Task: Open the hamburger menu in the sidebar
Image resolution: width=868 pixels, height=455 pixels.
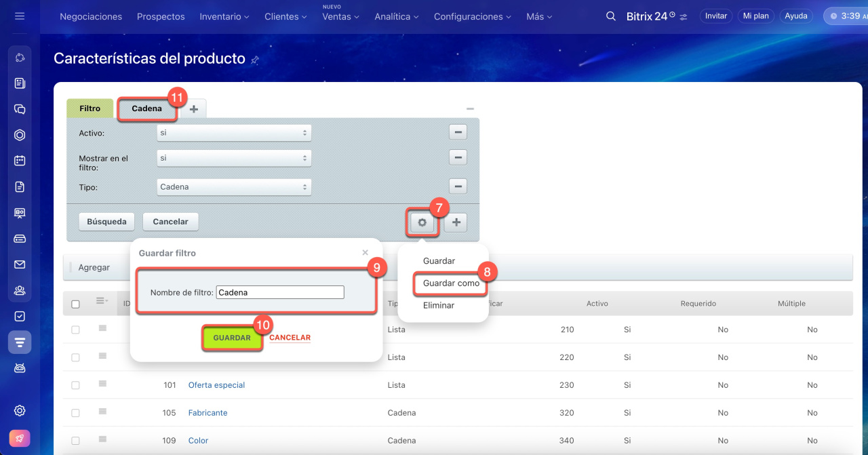Action: coord(20,16)
